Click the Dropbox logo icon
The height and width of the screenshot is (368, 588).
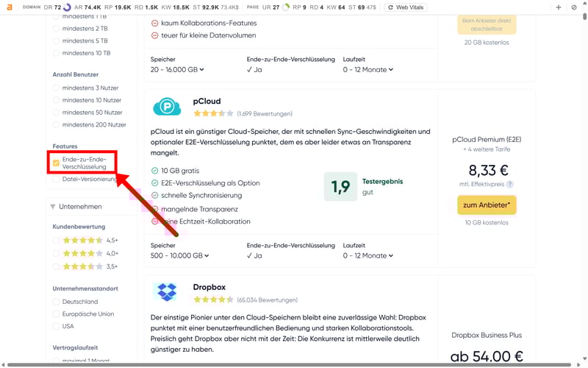tap(167, 292)
